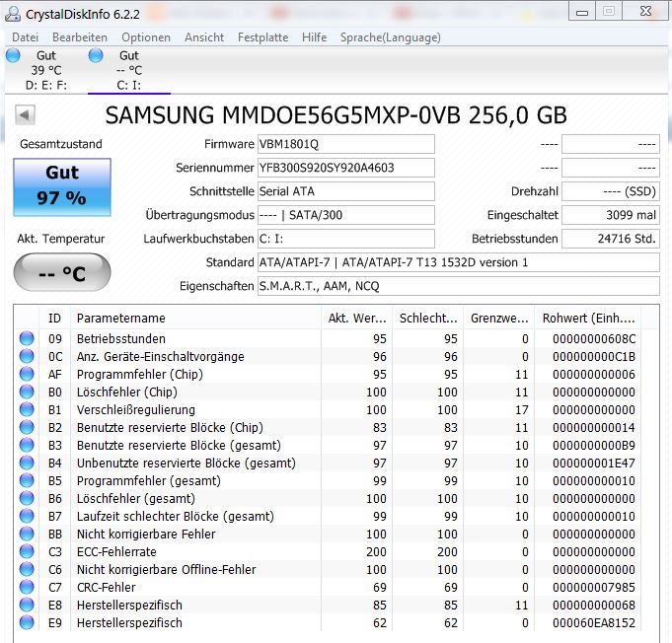Image resolution: width=672 pixels, height=643 pixels.
Task: Click status orb of Programmfehler (gesamt) row
Action: pos(27,480)
